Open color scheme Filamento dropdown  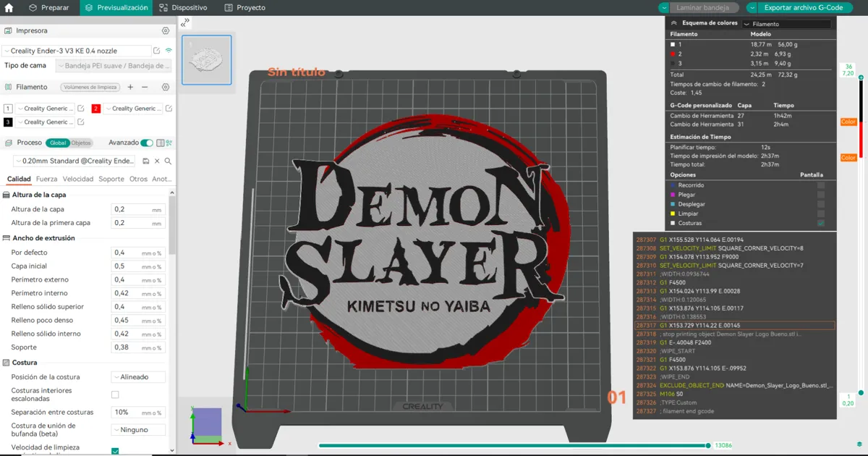[786, 24]
